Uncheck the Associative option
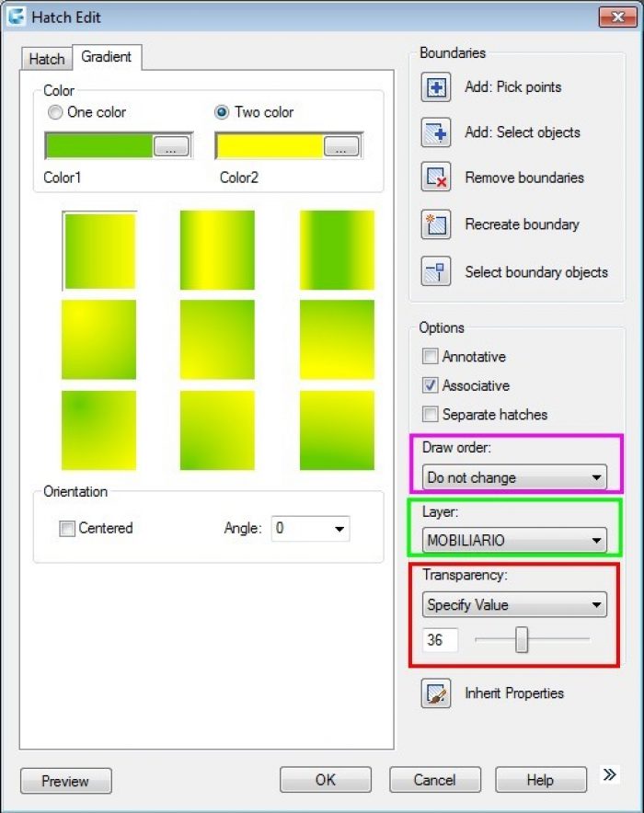The height and width of the screenshot is (813, 644). [x=430, y=385]
